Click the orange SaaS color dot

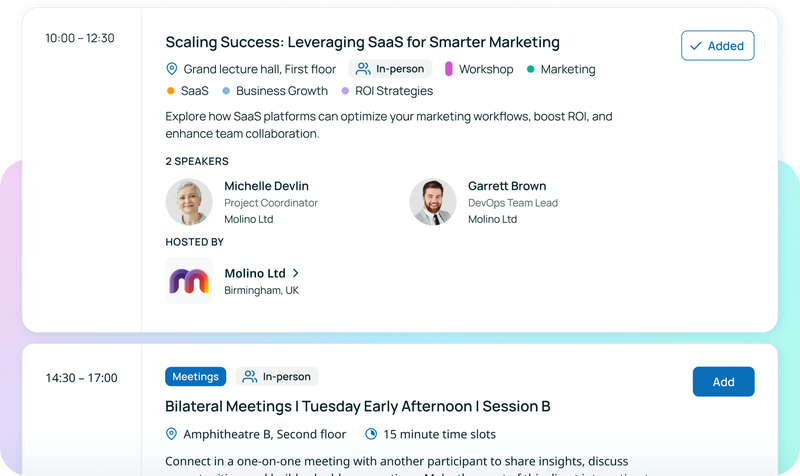click(172, 91)
